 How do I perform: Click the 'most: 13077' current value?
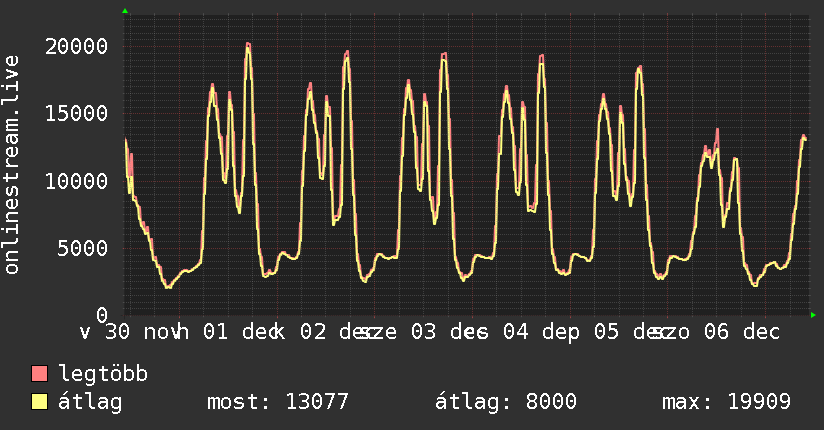[277, 402]
